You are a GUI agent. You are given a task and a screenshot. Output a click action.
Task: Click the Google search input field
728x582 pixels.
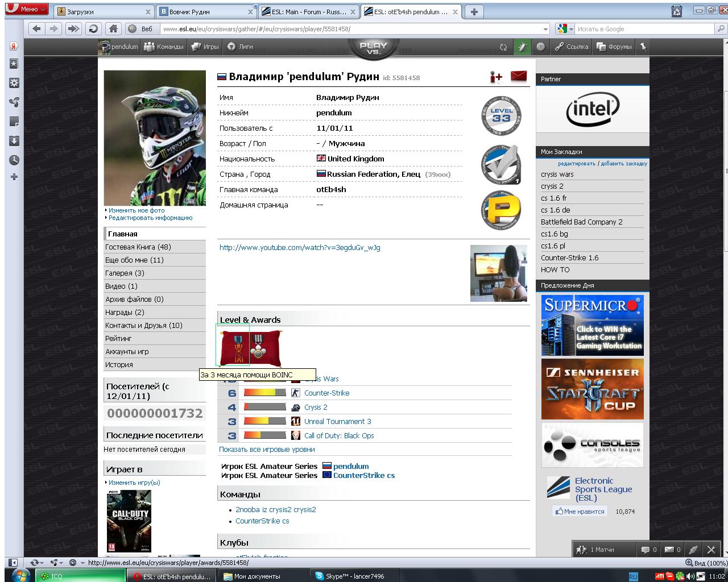coord(643,29)
